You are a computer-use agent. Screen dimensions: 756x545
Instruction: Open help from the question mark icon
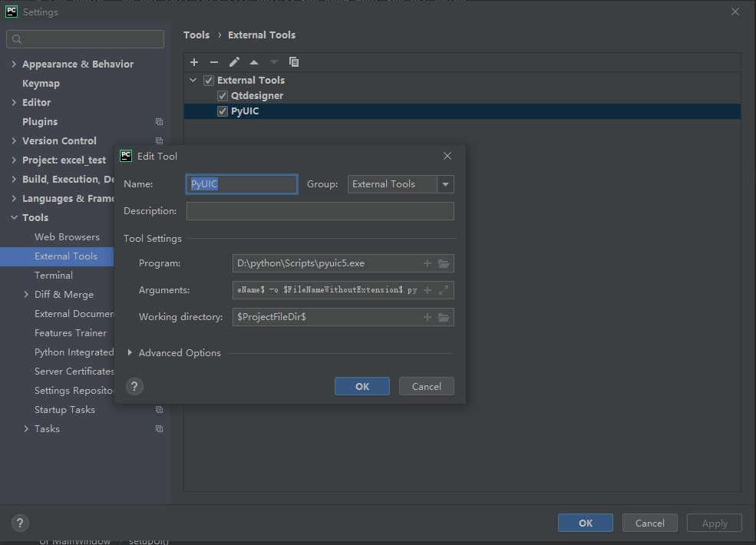point(134,386)
